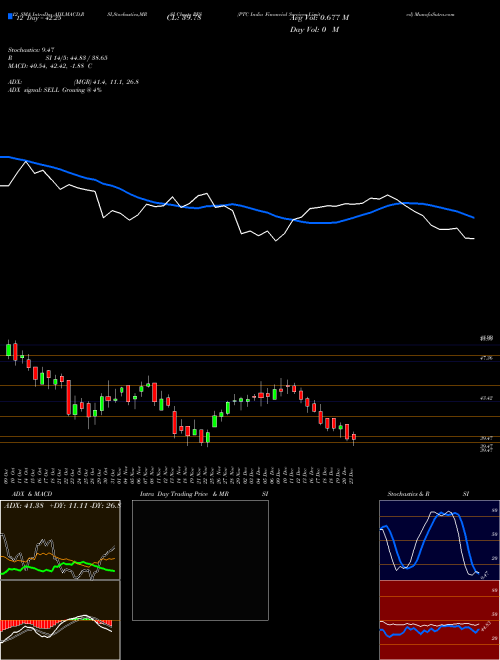This screenshot has width=500, height=660.
Task: Click the '(MGR) 41.4, 11.1, 26.8' ADX values
Action: (x=106, y=82)
